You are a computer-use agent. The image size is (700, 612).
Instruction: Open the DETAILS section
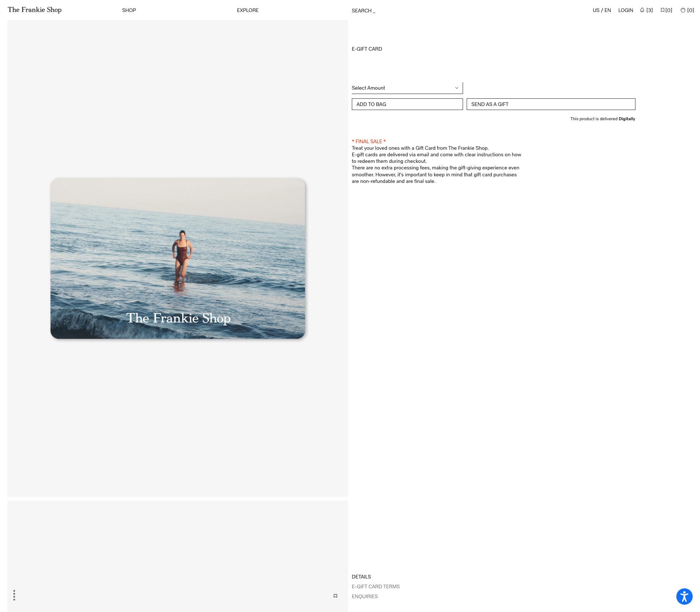point(361,577)
